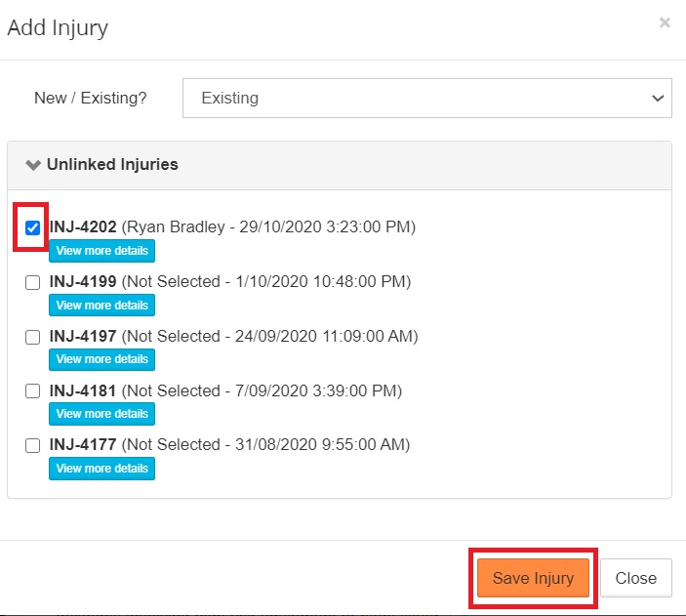Expand more details for INJ-4177
Screen dimensions: 686x616
coord(101,470)
